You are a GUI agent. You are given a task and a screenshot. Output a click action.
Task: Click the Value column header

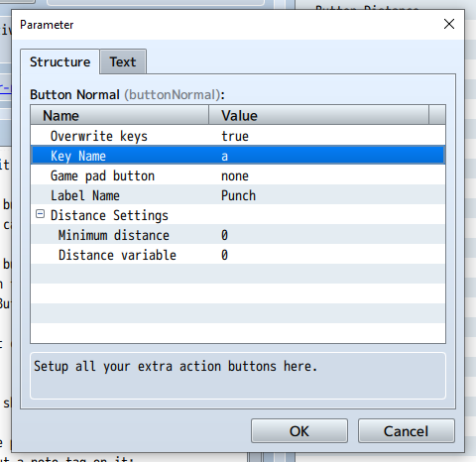[x=319, y=115]
